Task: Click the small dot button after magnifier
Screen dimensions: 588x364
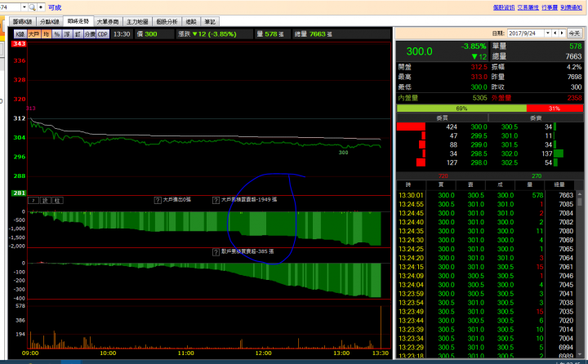Action: 41,7
